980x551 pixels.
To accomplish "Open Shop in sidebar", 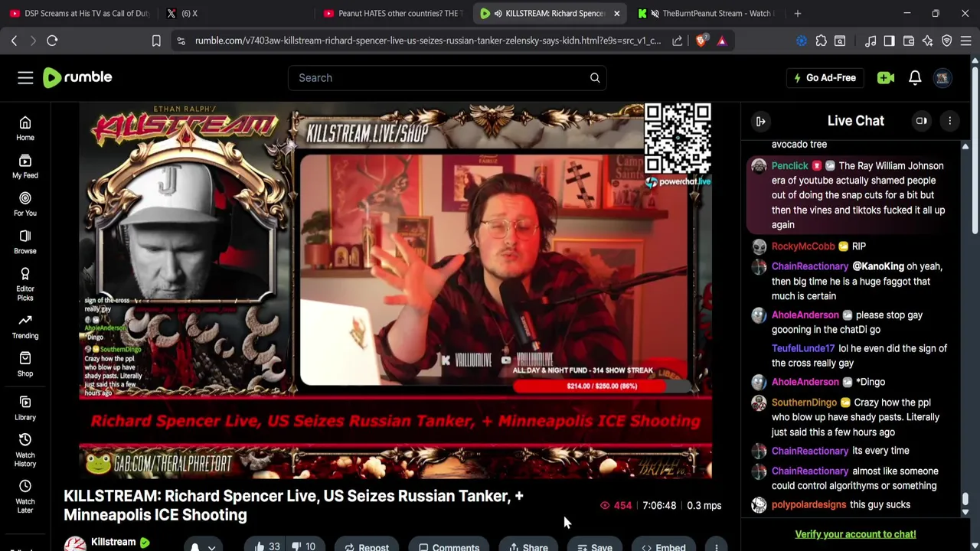I will pyautogui.click(x=25, y=364).
